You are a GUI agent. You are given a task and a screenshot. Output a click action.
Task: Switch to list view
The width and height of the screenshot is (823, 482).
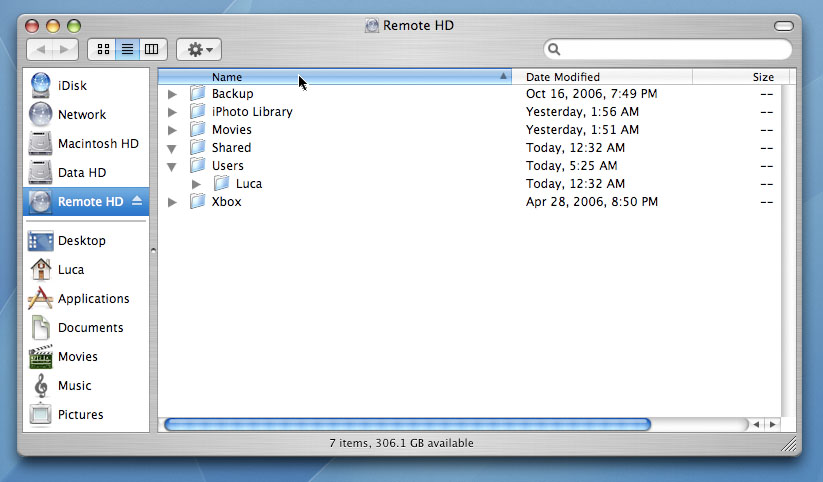[128, 49]
